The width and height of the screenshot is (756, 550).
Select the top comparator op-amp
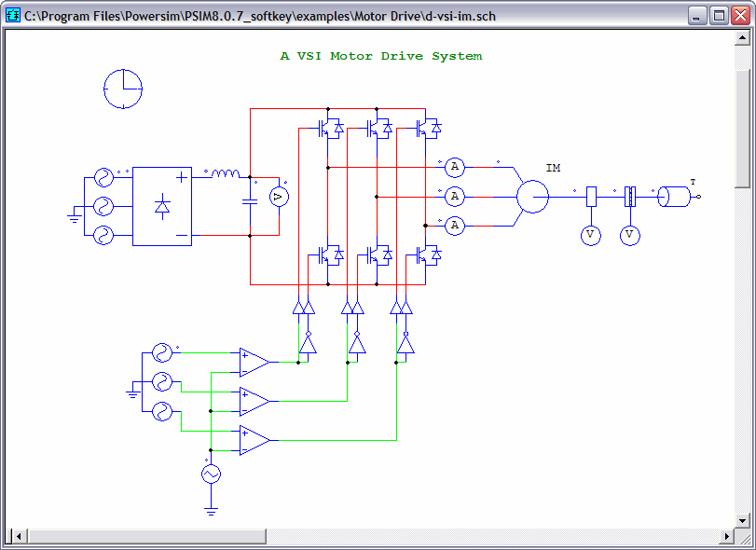[x=254, y=362]
